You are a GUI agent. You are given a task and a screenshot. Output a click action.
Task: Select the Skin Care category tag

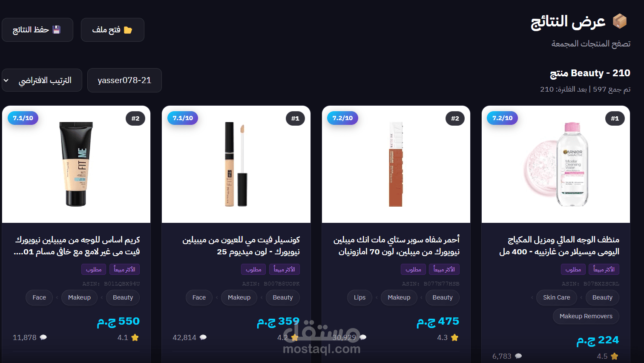coord(556,297)
